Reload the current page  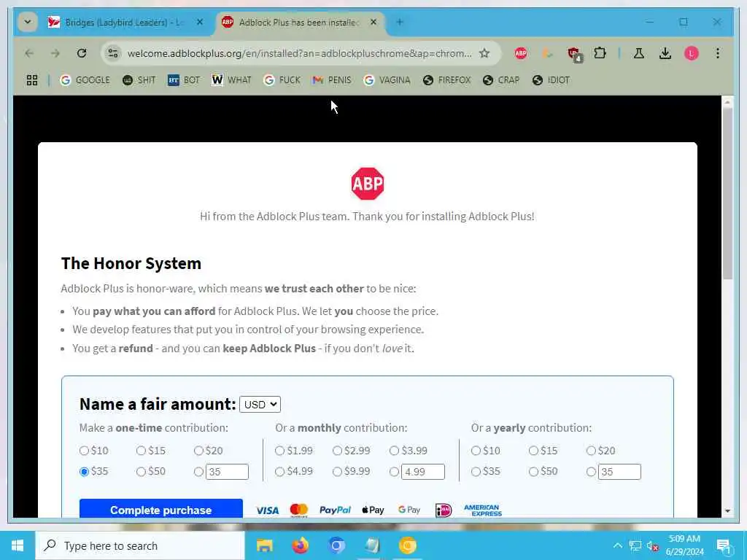click(82, 53)
